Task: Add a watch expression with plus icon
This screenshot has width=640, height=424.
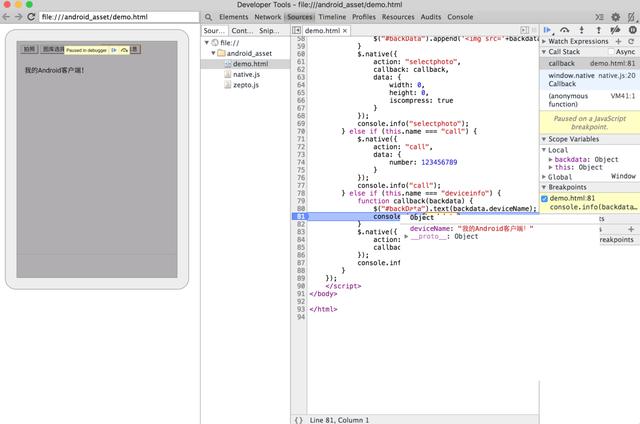Action: tap(619, 41)
